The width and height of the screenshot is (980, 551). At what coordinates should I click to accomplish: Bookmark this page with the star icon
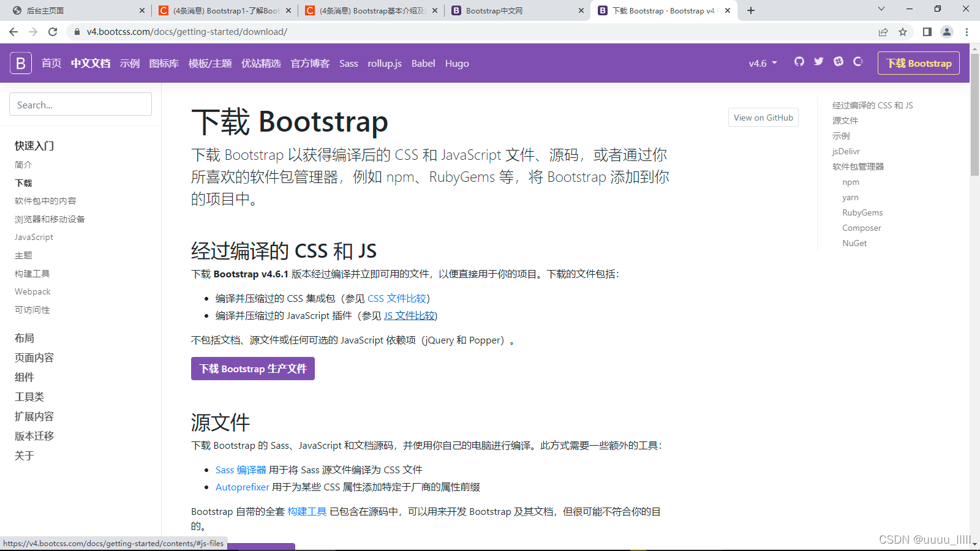pyautogui.click(x=903, y=32)
